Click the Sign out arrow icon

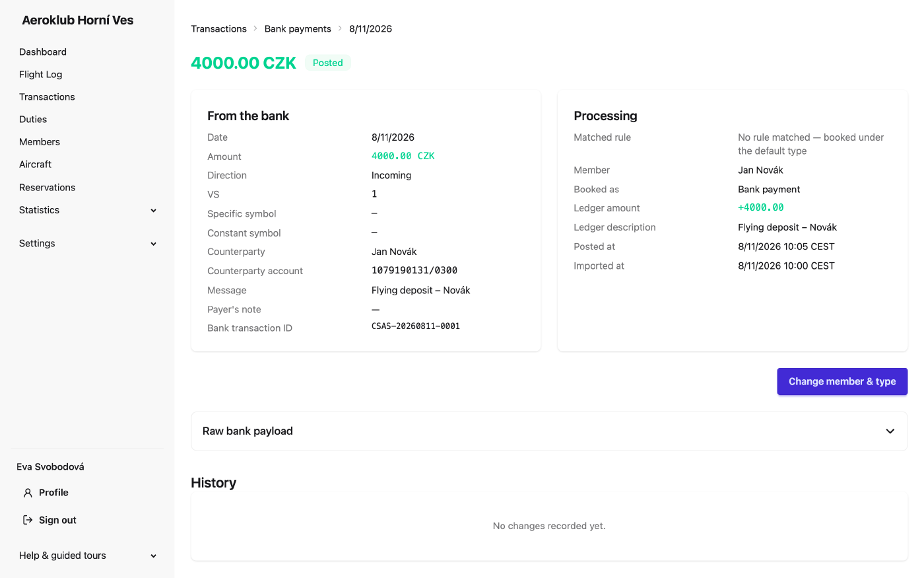point(28,520)
